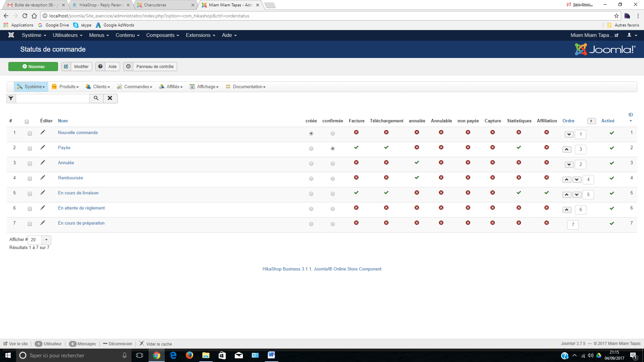644x362 pixels.
Task: Click the search magnifier button in filter bar
Action: tap(96, 98)
